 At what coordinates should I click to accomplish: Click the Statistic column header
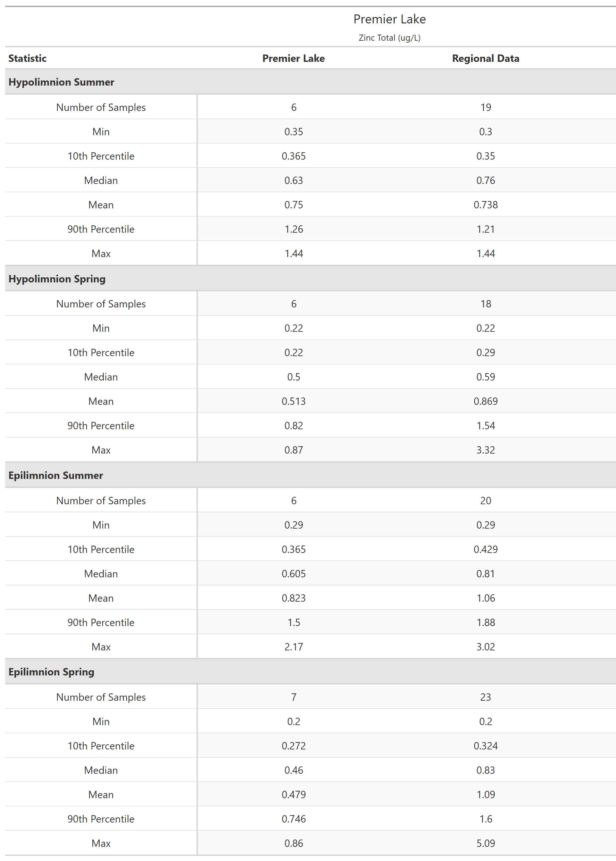pyautogui.click(x=27, y=58)
